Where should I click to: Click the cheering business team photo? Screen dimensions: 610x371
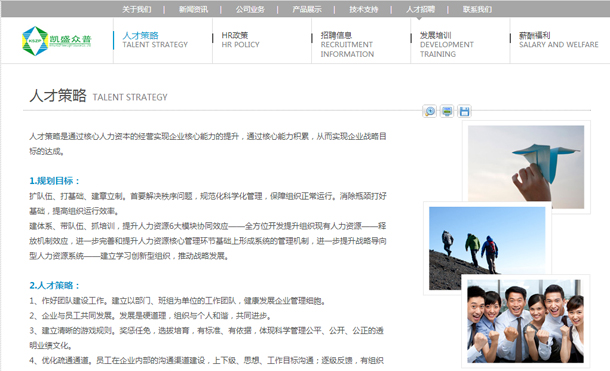coord(525,321)
